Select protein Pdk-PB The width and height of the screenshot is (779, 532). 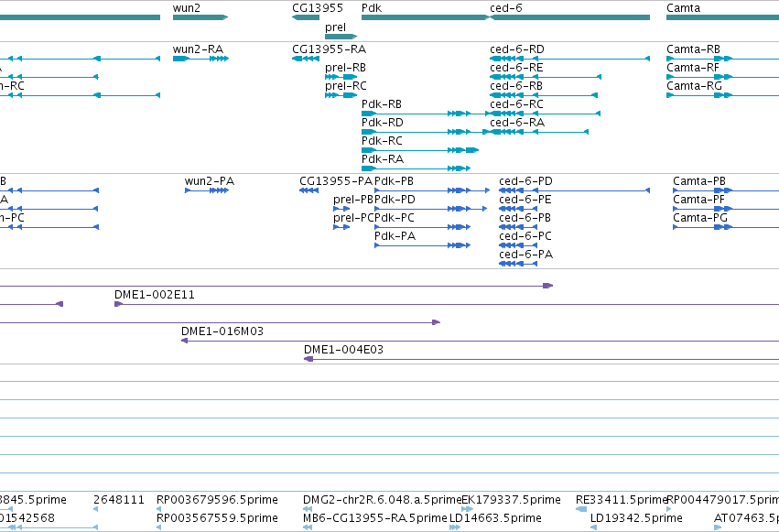coord(432,190)
